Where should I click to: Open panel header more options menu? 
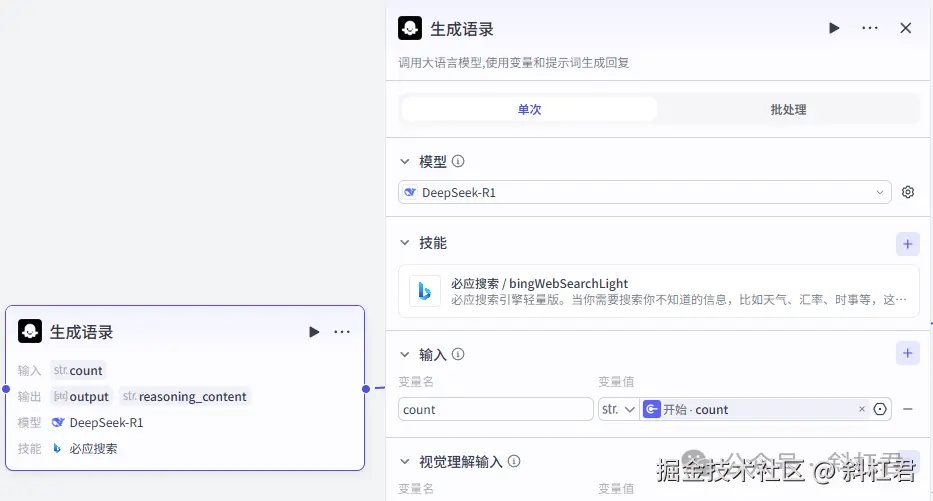tap(870, 28)
